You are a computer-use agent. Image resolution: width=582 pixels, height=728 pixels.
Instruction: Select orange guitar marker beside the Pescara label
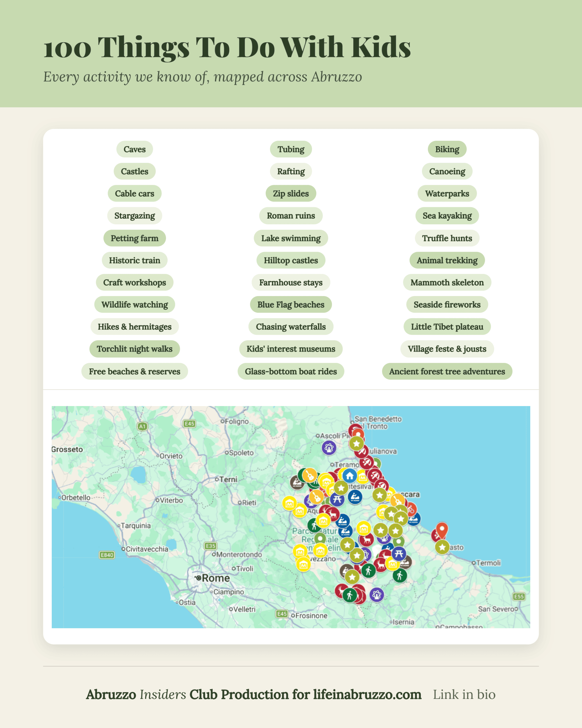point(398,500)
